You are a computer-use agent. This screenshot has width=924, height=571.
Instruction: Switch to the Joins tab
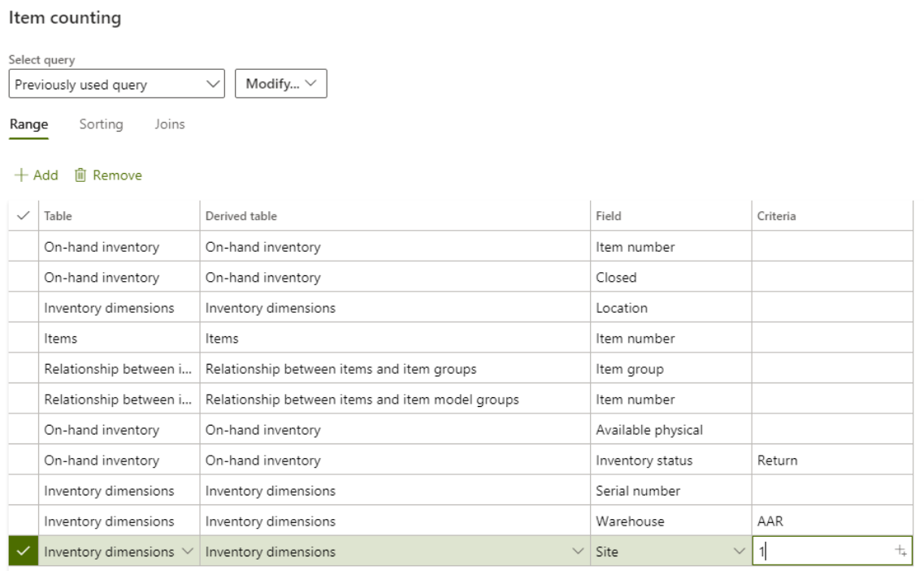point(170,124)
